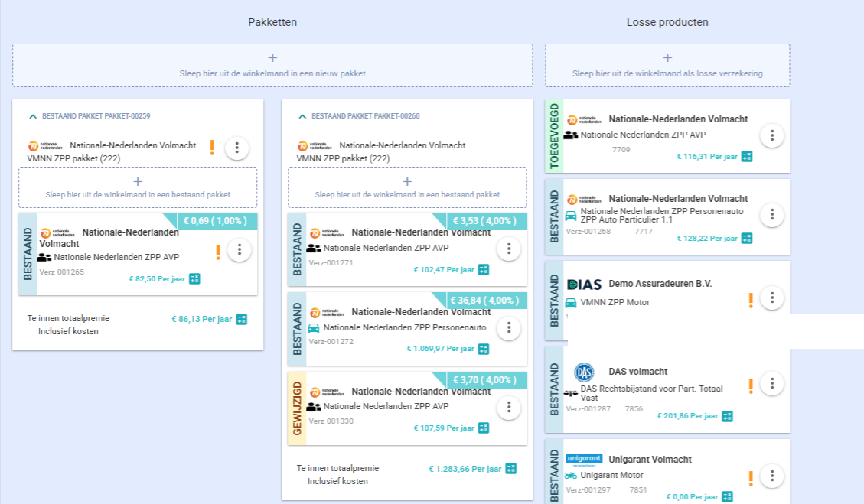864x504 pixels.
Task: Open three-dot menu for added ZPP AVP 7709
Action: (x=772, y=135)
